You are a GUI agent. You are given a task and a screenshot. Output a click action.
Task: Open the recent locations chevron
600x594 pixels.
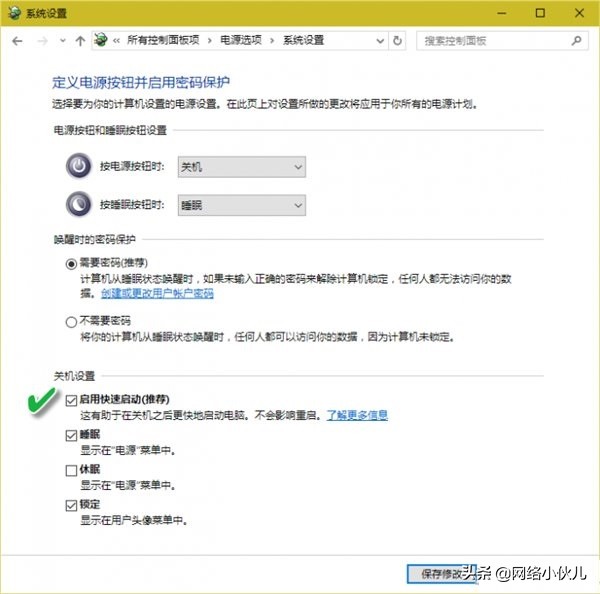63,40
